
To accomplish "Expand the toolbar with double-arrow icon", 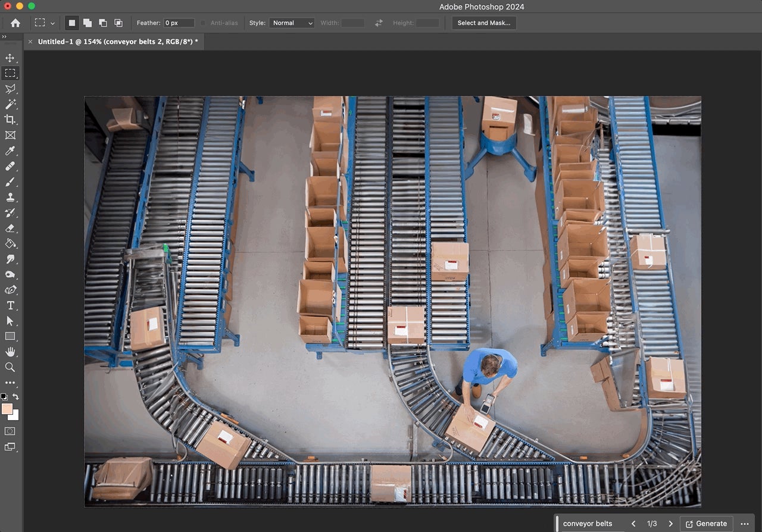I will click(4, 36).
